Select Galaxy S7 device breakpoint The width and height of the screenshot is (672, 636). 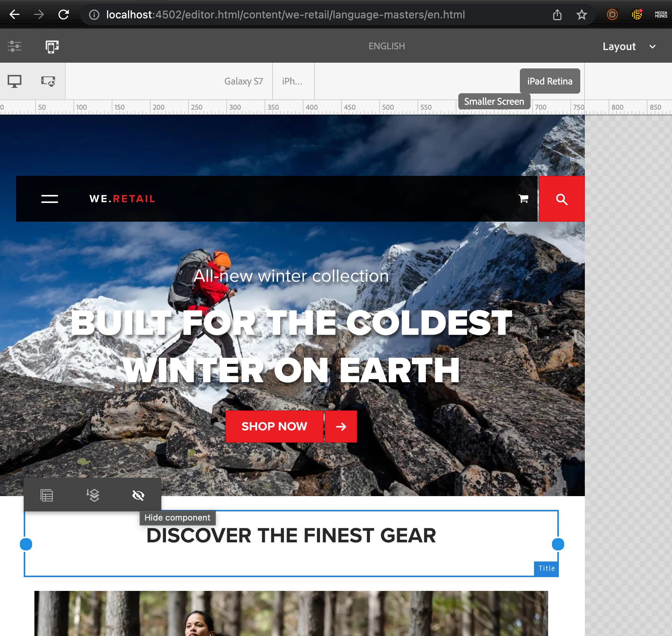(243, 81)
